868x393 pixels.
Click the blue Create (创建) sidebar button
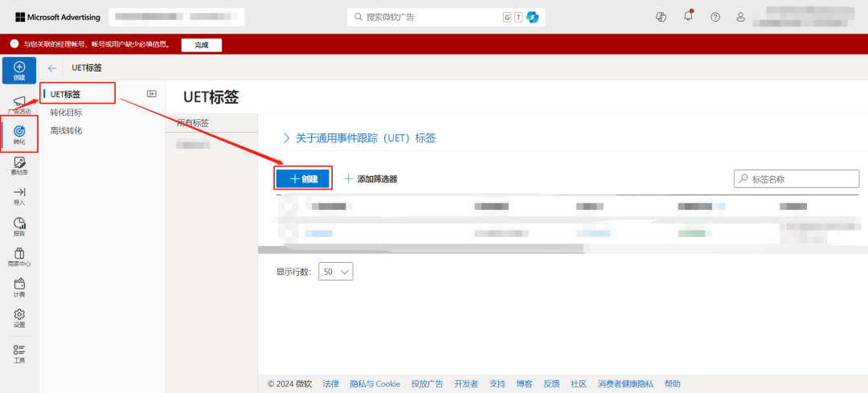(x=19, y=70)
